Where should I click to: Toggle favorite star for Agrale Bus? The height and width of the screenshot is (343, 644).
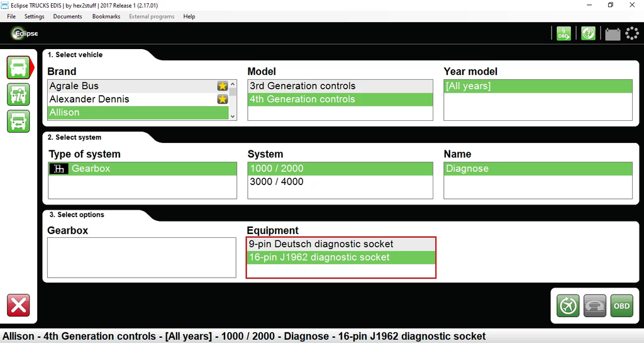pos(222,86)
